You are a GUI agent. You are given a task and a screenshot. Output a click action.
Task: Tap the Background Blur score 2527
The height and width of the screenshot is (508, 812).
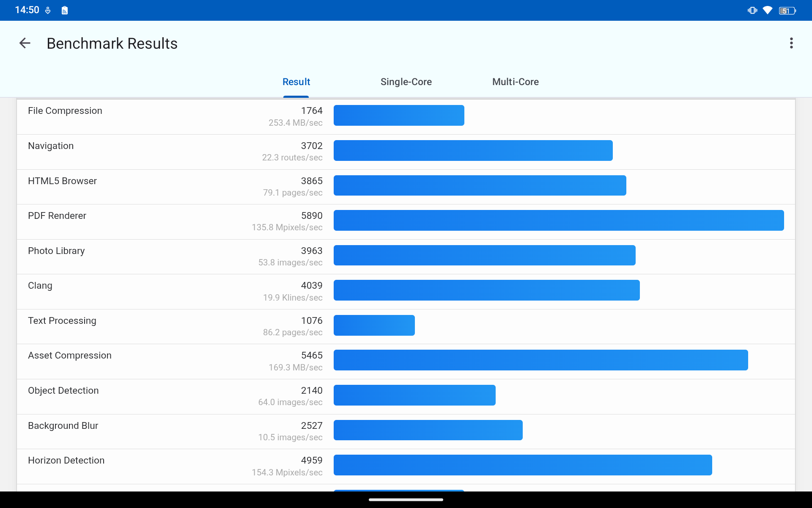[x=311, y=426]
